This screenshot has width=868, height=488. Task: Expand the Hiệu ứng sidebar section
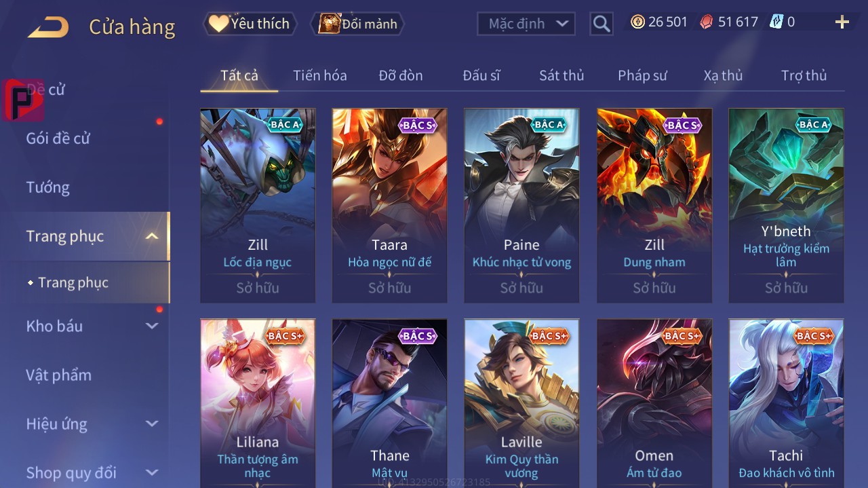(x=152, y=424)
